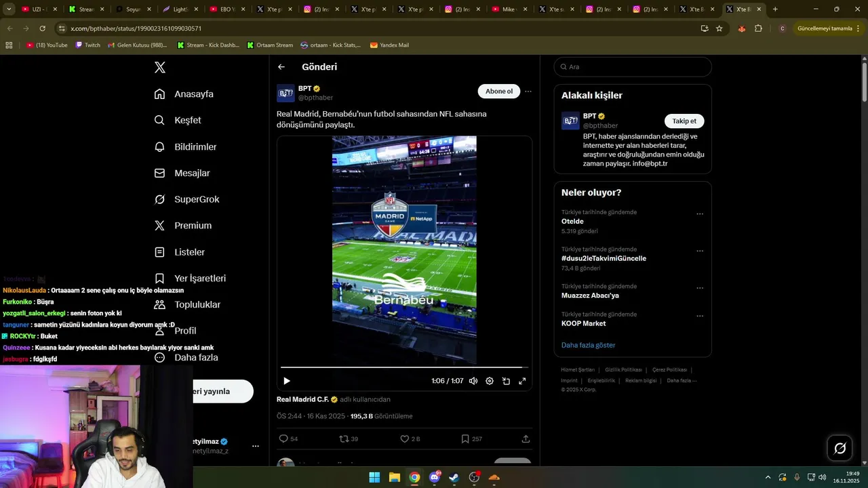
Task: Expand Daha fazla footer options
Action: (682, 381)
